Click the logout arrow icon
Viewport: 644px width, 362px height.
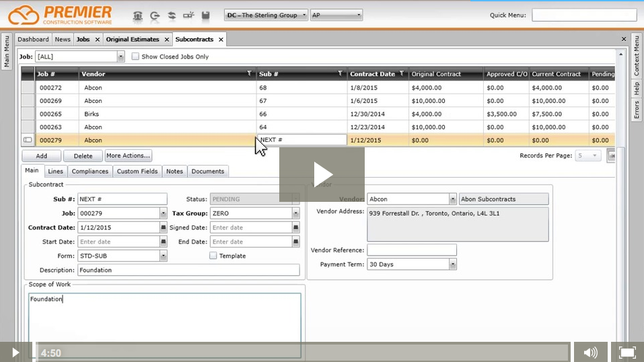(x=155, y=15)
